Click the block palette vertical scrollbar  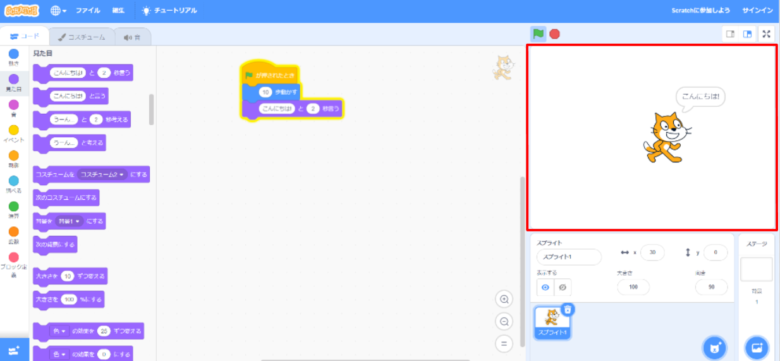pos(151,109)
